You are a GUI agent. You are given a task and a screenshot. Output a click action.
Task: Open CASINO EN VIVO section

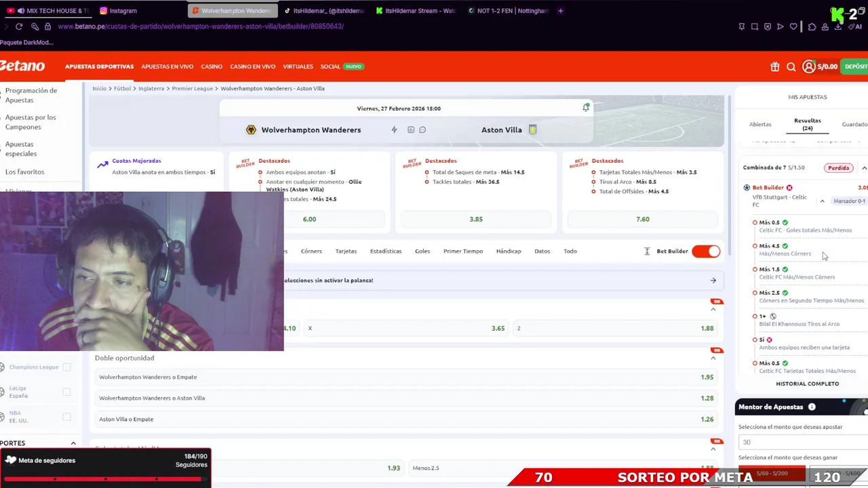point(252,66)
